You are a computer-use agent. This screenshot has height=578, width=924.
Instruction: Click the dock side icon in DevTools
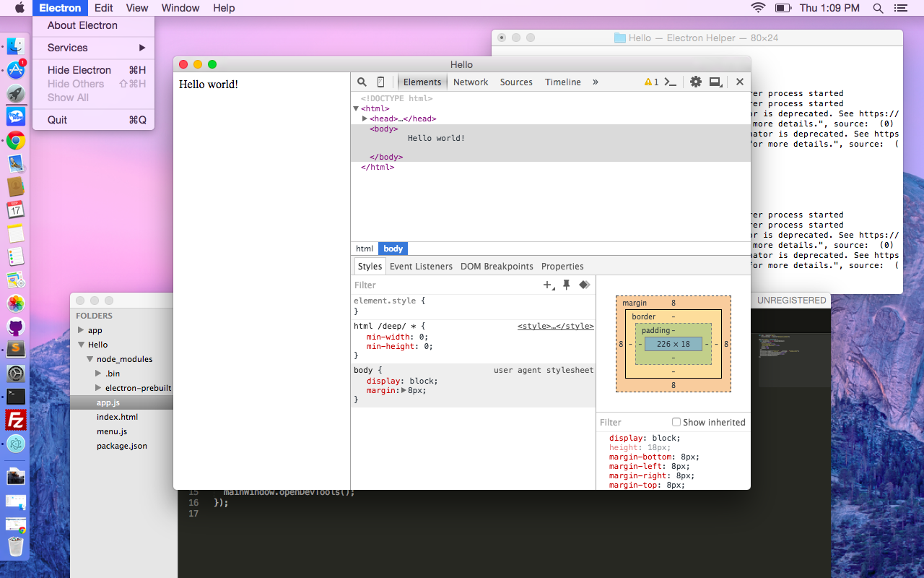[x=716, y=82]
